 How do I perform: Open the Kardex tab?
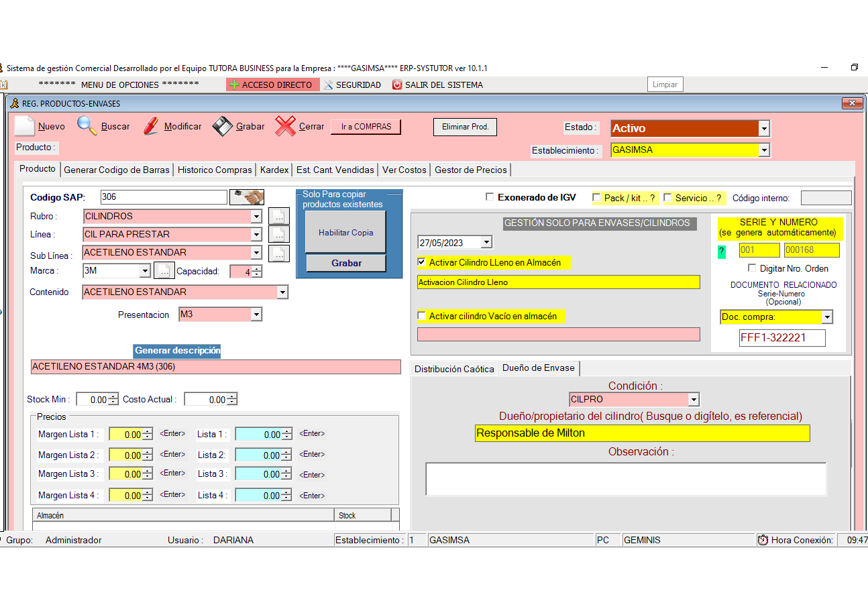point(274,170)
